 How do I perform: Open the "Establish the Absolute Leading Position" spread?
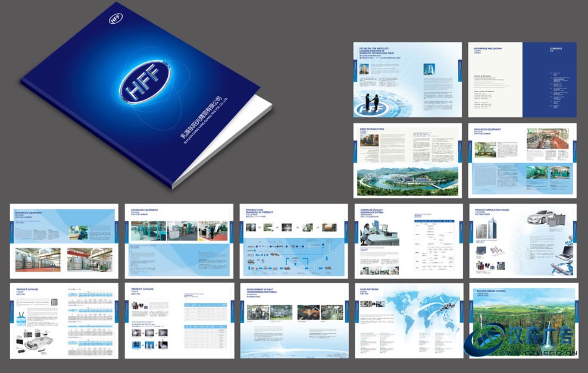408,80
